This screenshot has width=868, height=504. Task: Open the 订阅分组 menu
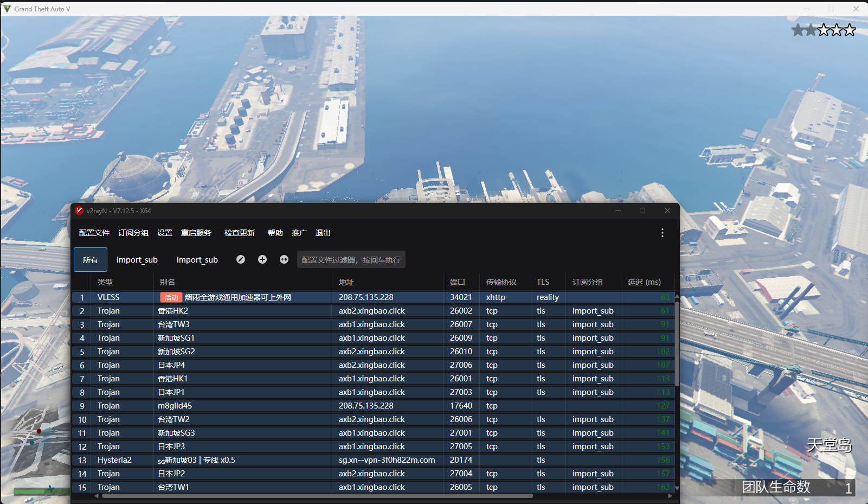(133, 233)
